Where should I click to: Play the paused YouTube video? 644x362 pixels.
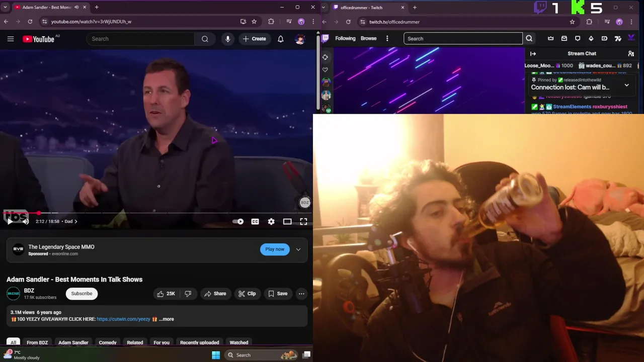coord(10,221)
